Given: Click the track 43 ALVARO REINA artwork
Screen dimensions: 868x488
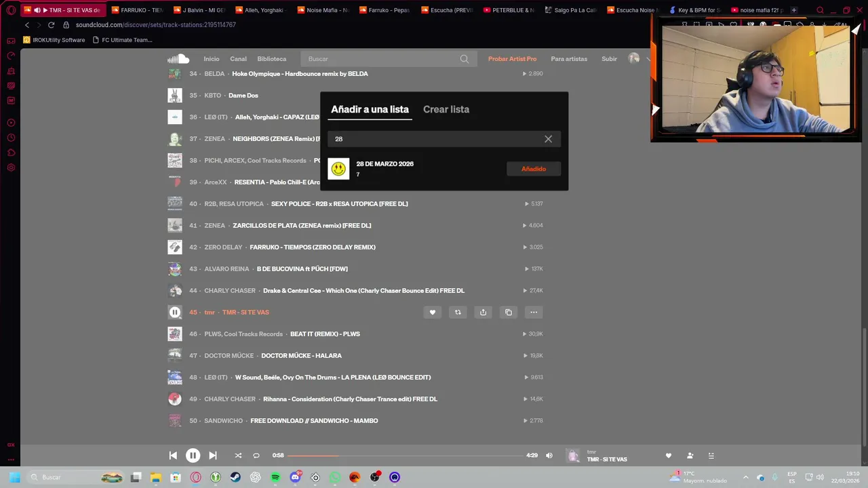Looking at the screenshot, I should [175, 269].
